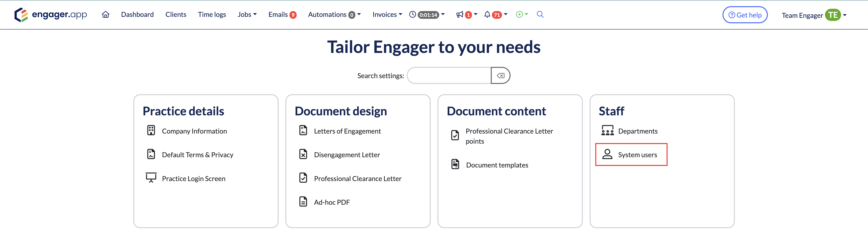The width and height of the screenshot is (868, 233).
Task: Click the green plus quick-add icon
Action: tap(519, 15)
